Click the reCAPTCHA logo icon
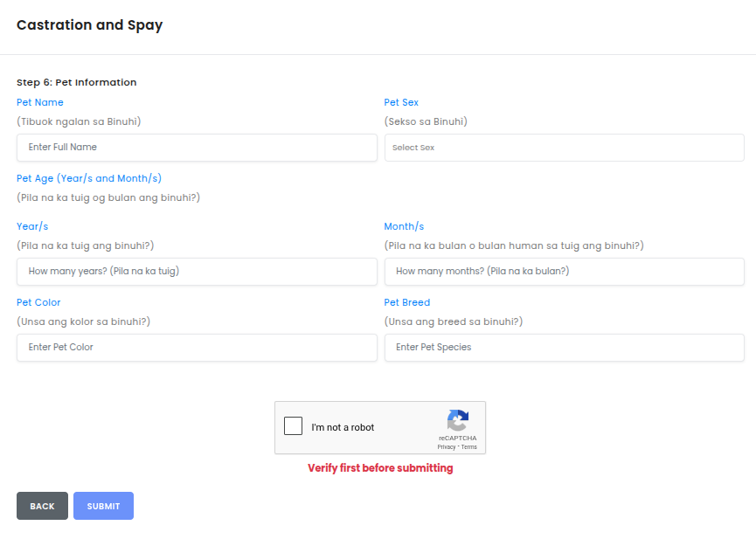The image size is (756, 539). 458,420
